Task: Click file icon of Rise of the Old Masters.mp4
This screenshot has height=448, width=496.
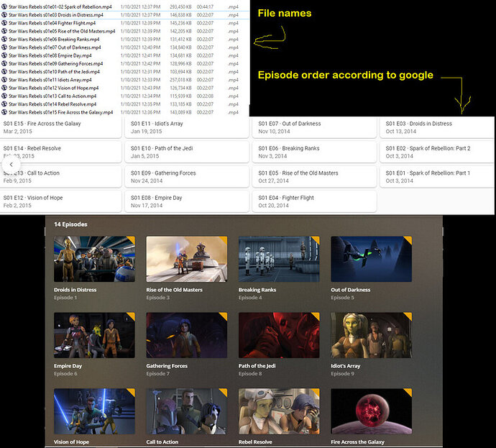Action: coord(4,31)
